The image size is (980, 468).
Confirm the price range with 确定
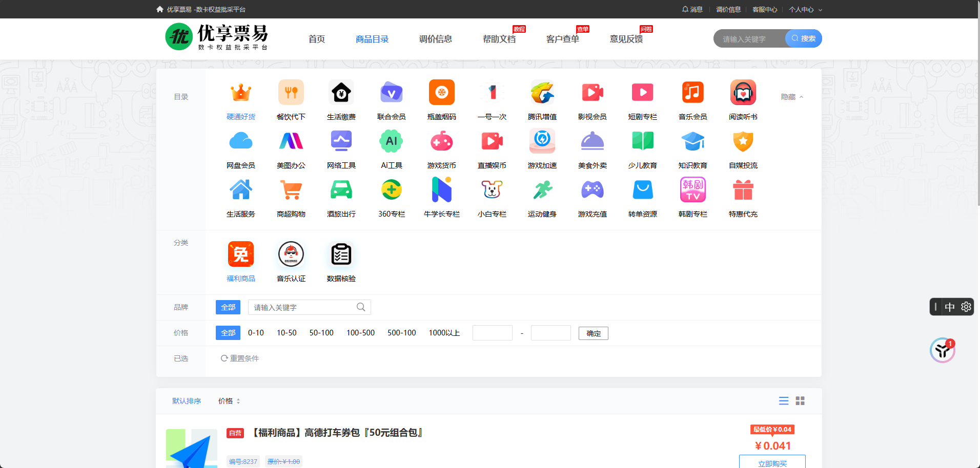click(x=594, y=333)
